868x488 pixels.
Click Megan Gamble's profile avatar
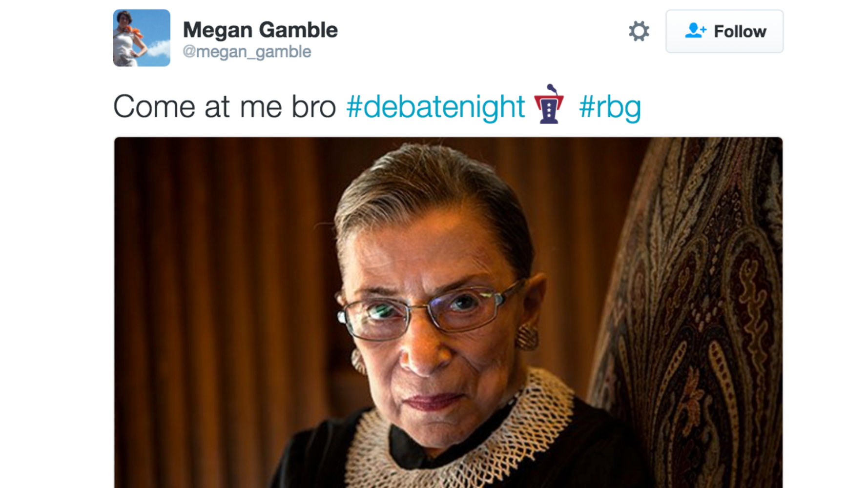point(141,38)
